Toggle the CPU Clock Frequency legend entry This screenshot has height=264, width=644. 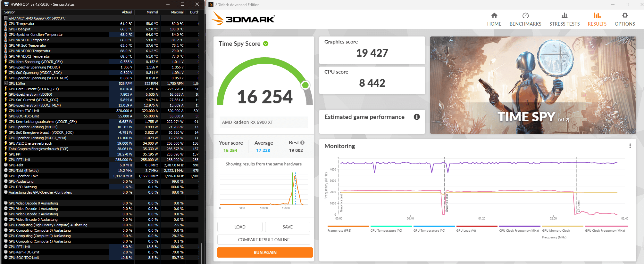click(520, 229)
